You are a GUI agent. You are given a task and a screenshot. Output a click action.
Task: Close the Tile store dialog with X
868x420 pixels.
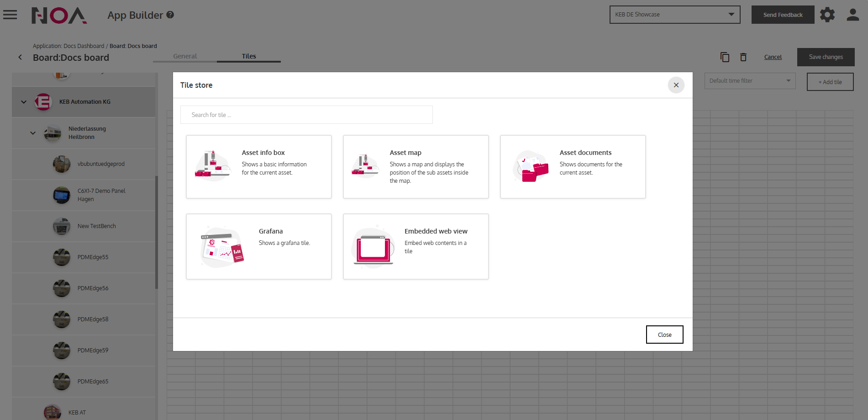676,85
